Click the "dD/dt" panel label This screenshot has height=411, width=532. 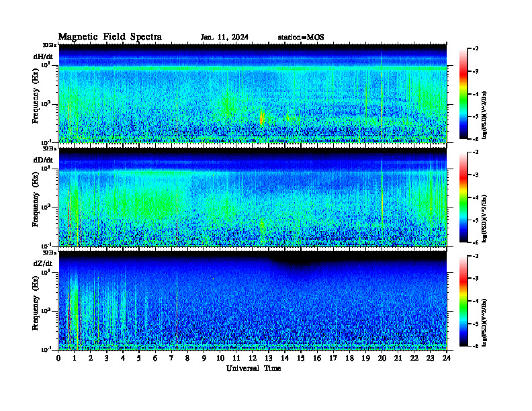tap(43, 160)
